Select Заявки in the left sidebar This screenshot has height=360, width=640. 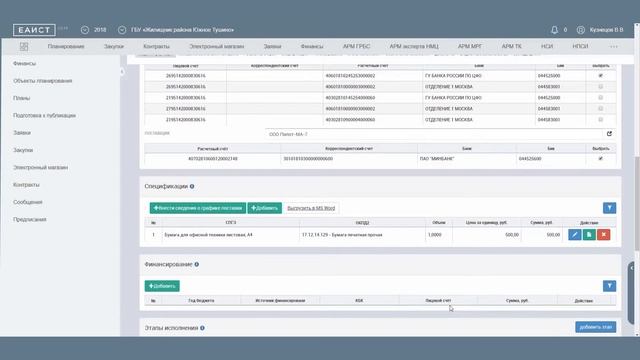point(22,133)
